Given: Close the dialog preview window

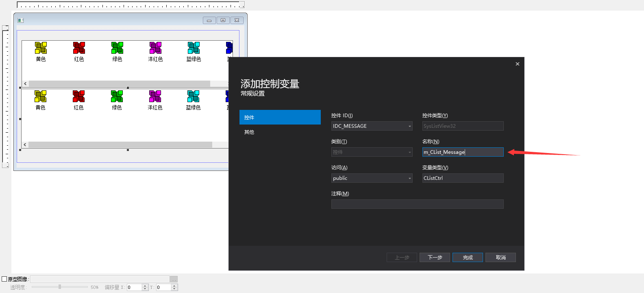Looking at the screenshot, I should [x=237, y=20].
